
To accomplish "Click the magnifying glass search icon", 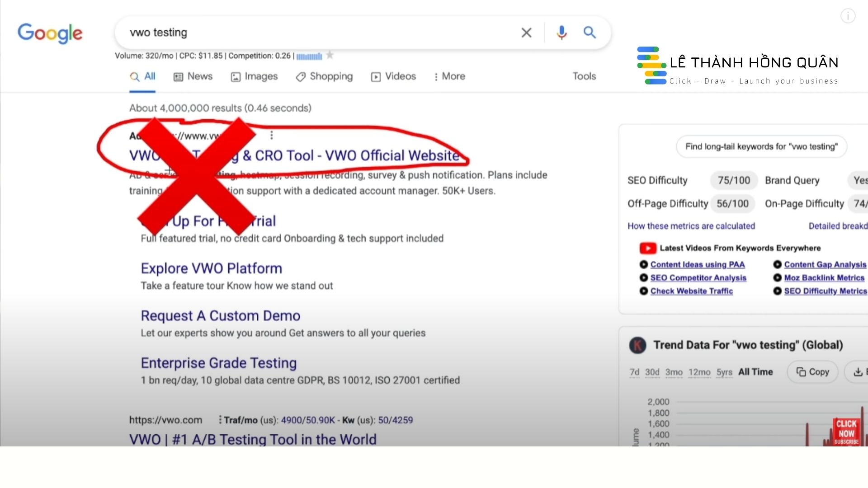I will [x=590, y=33].
